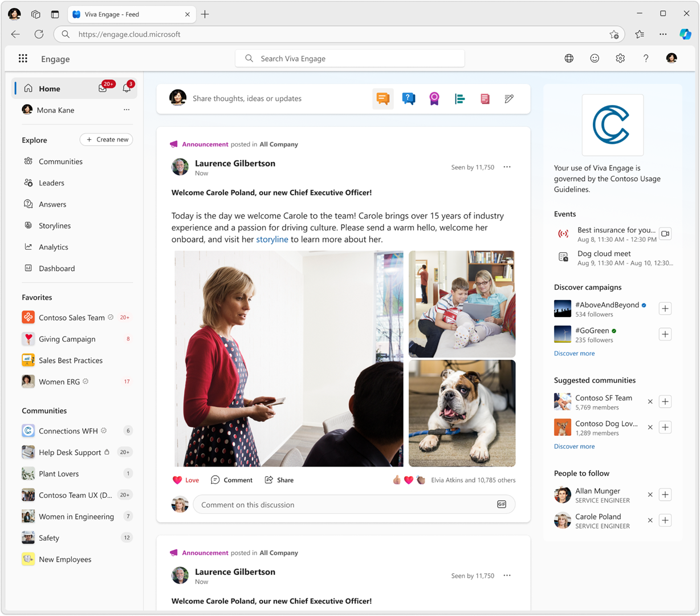Follow the #AboveAndBeyond campaign plus button
This screenshot has width=700, height=616.
pos(665,309)
